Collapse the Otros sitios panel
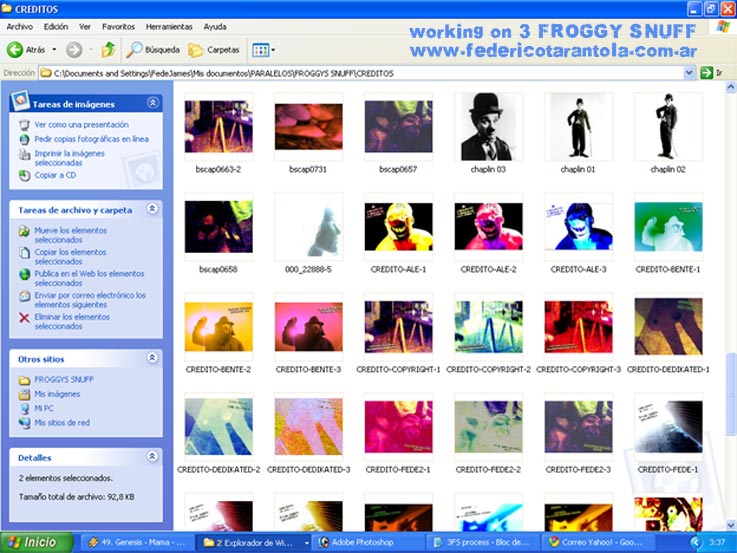 [x=153, y=358]
